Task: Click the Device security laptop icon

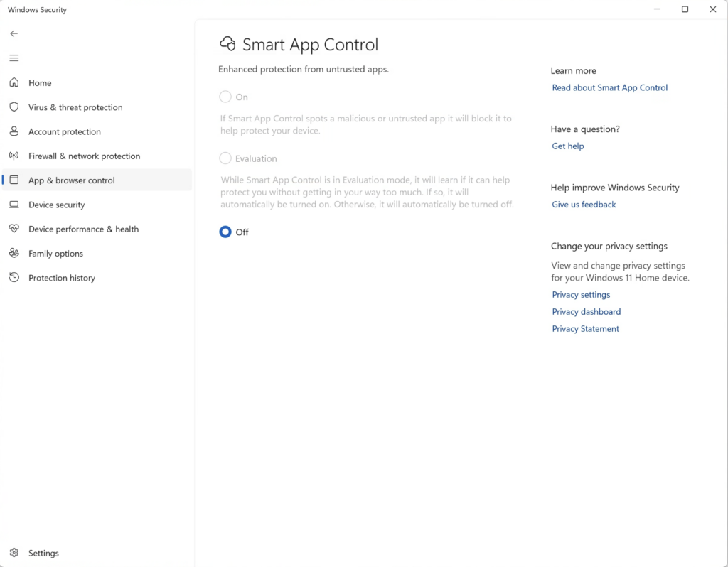Action: pos(14,205)
